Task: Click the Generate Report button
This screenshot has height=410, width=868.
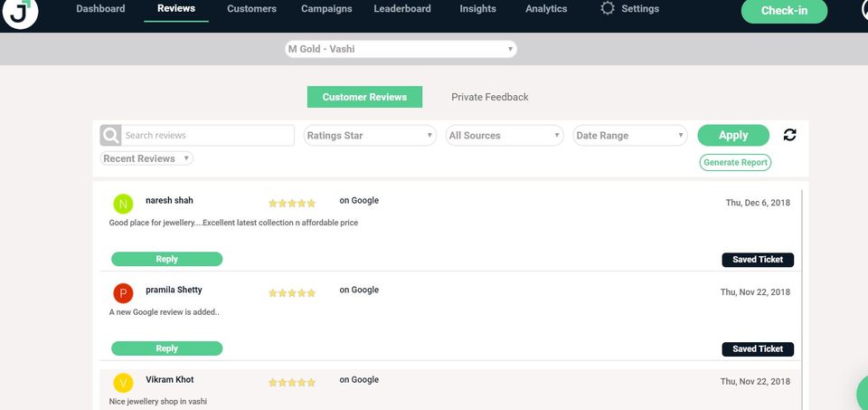Action: 735,163
